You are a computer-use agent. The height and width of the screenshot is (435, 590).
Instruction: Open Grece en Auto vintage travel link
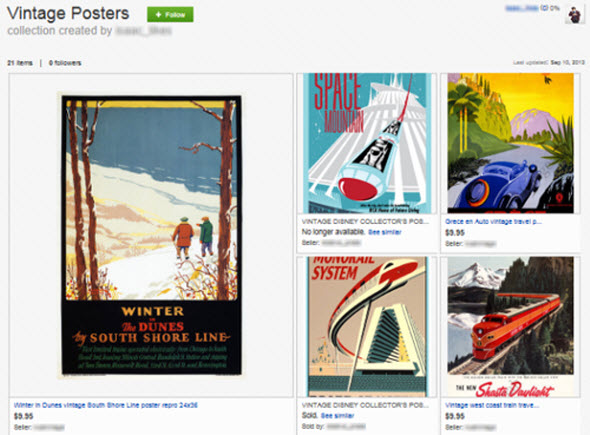493,222
